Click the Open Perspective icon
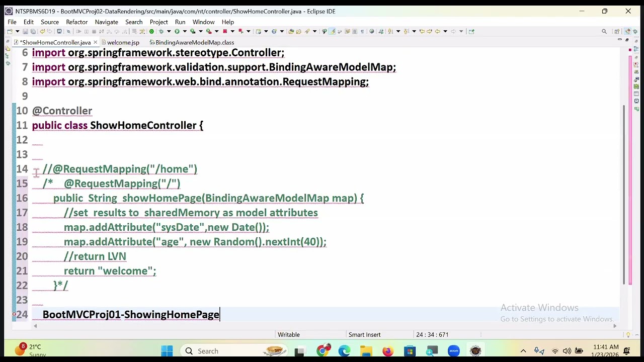This screenshot has width=644, height=362. (617, 31)
